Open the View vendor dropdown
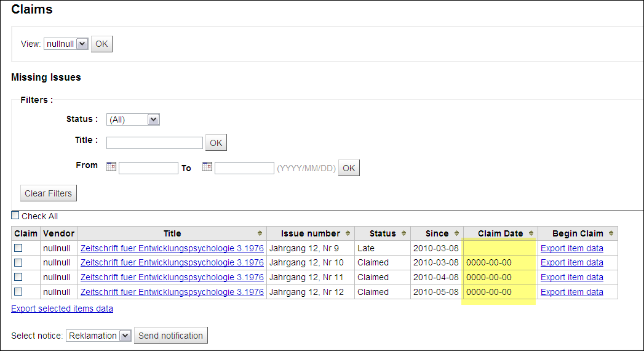 66,44
